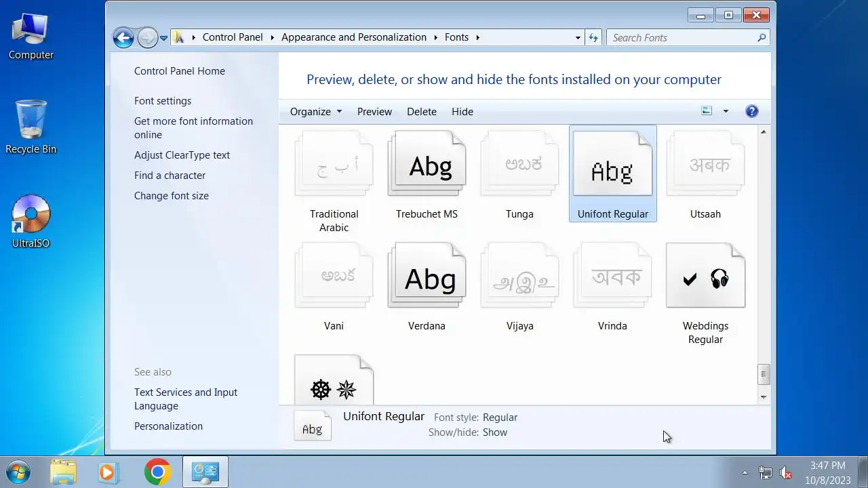Open the UltraISO desktop shortcut
The image size is (868, 488).
[31, 222]
